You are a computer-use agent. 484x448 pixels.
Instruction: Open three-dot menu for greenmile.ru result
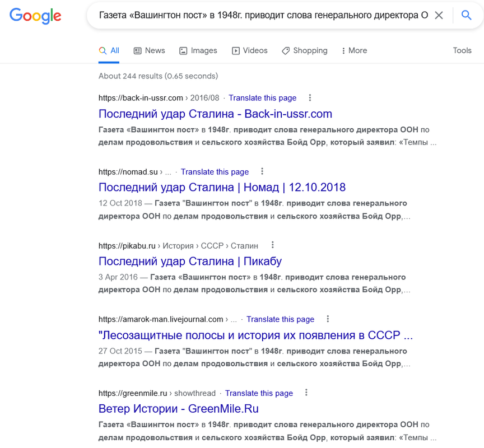coord(306,393)
